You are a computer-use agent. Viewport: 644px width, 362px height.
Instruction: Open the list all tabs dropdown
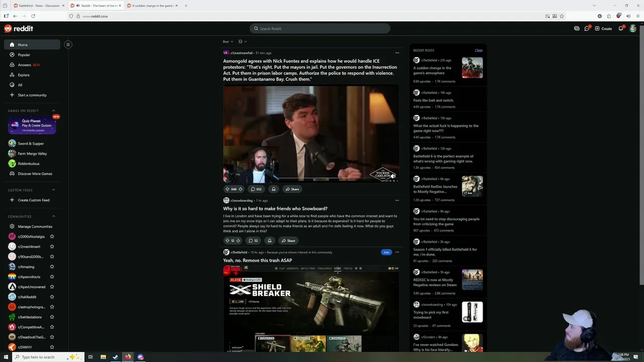594,6
